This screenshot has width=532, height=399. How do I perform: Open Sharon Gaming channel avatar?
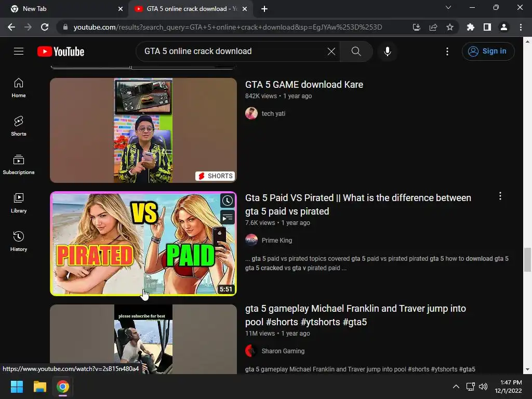(x=251, y=351)
